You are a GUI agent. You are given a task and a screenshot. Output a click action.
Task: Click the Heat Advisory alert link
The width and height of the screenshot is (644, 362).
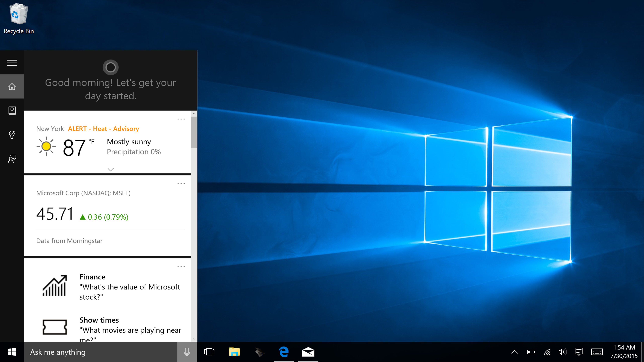(103, 129)
